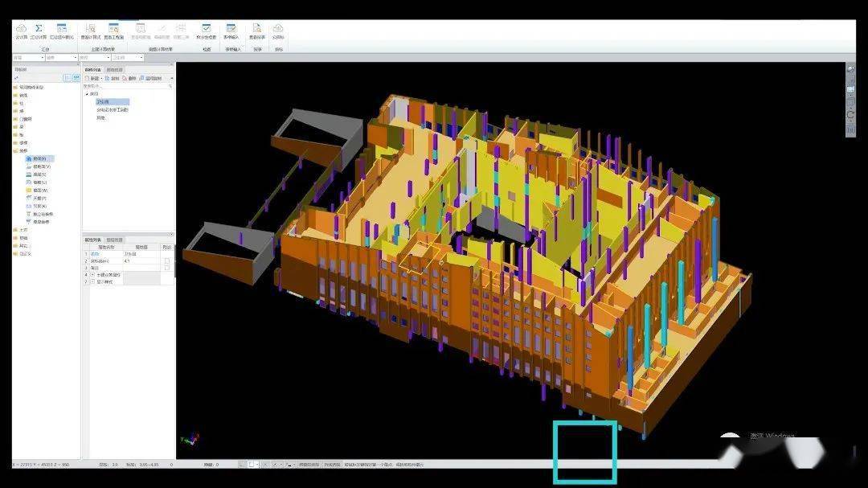
Task: Open 查看报表 in the ribbon
Action: 257,30
